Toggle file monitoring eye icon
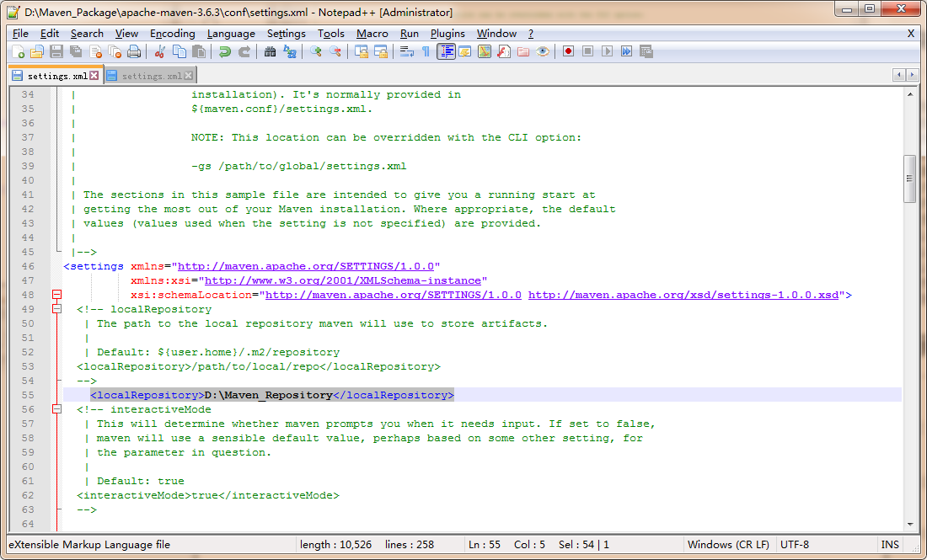The image size is (927, 560). click(x=543, y=52)
